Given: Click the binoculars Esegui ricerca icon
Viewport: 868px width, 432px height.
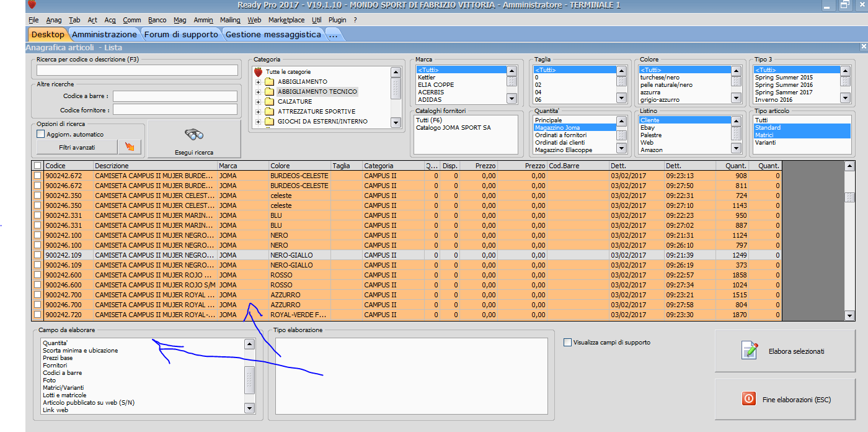Looking at the screenshot, I should [x=194, y=134].
